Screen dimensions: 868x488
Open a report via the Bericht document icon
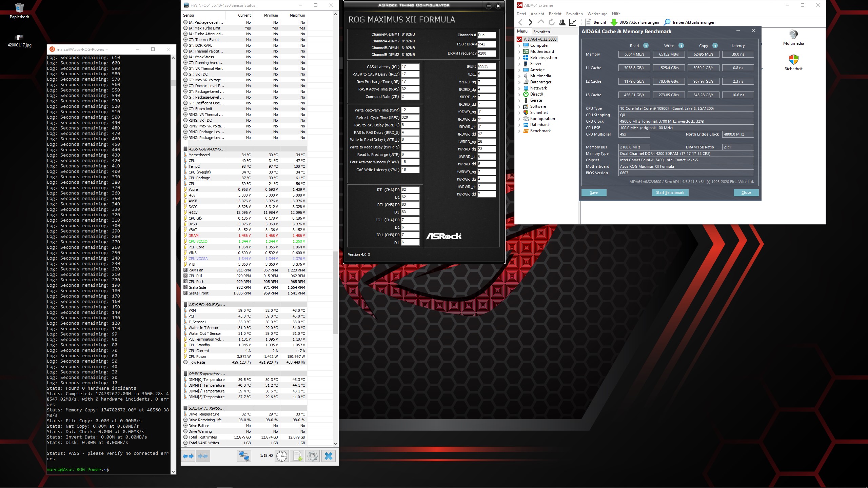pos(588,22)
